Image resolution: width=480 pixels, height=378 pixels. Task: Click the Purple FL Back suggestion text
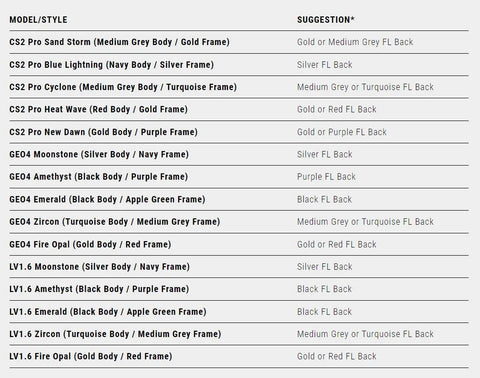[326, 177]
